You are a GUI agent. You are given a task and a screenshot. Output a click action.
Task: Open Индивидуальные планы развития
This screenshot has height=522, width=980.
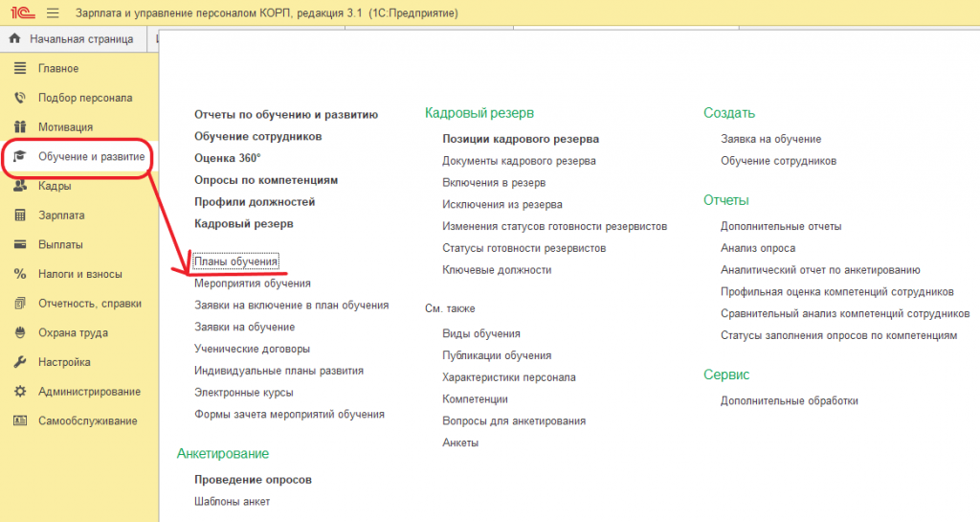point(278,371)
